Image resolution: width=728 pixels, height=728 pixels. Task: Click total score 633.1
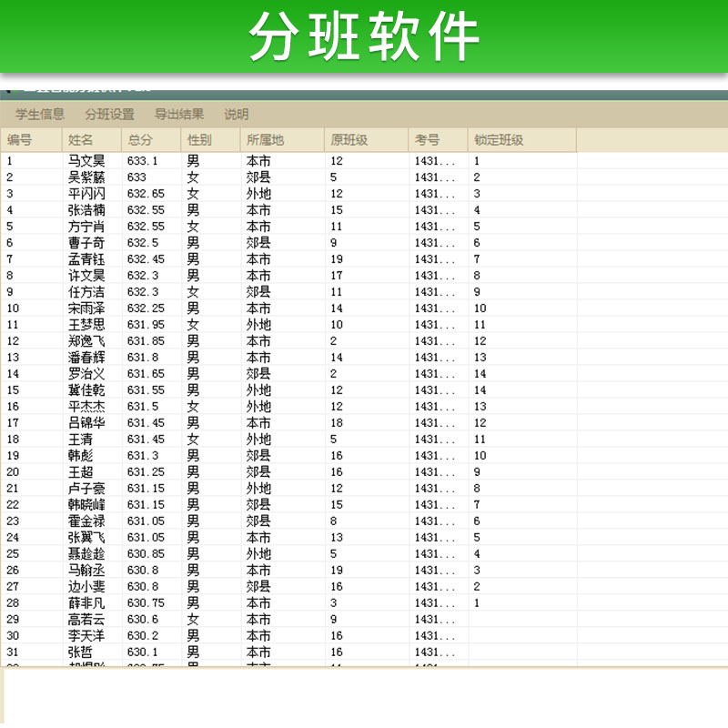coord(143,161)
